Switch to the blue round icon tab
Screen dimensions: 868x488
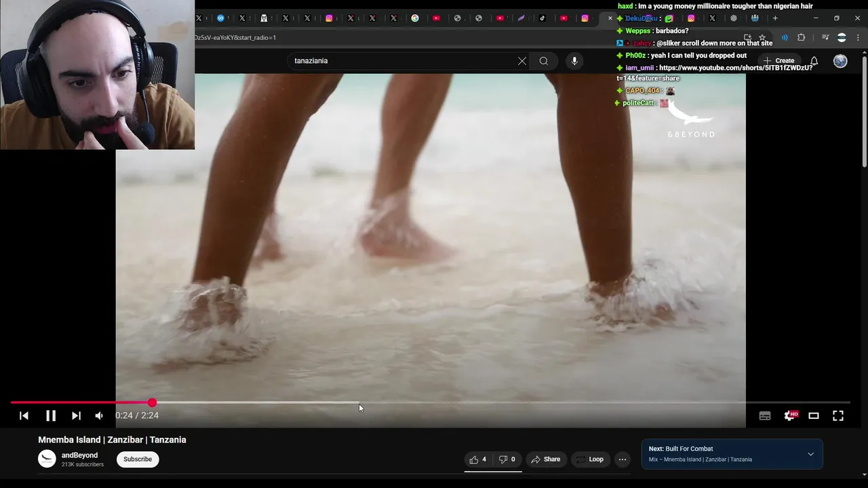point(220,18)
